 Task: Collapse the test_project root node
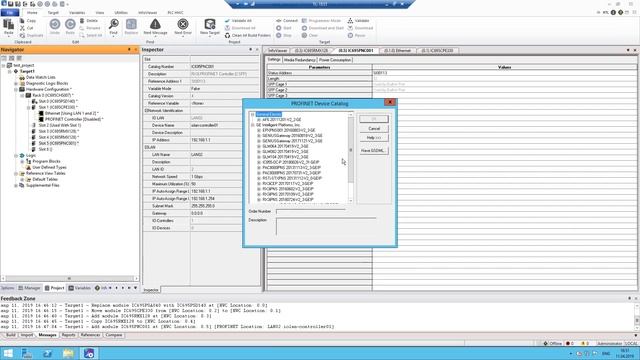4,65
